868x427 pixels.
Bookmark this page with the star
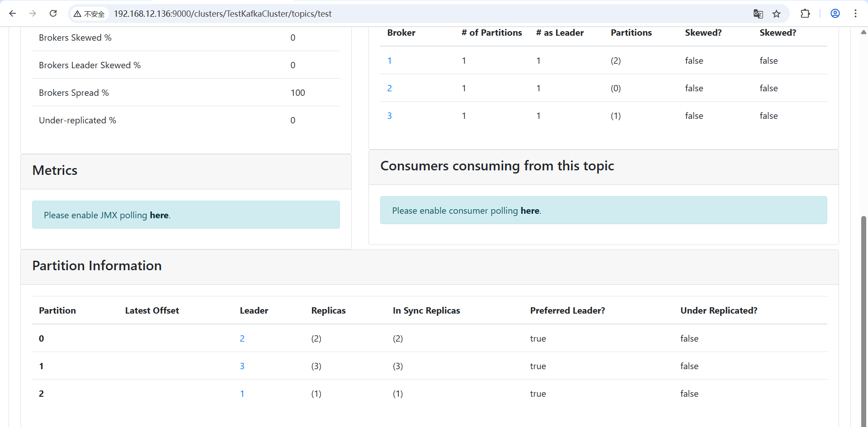(777, 14)
